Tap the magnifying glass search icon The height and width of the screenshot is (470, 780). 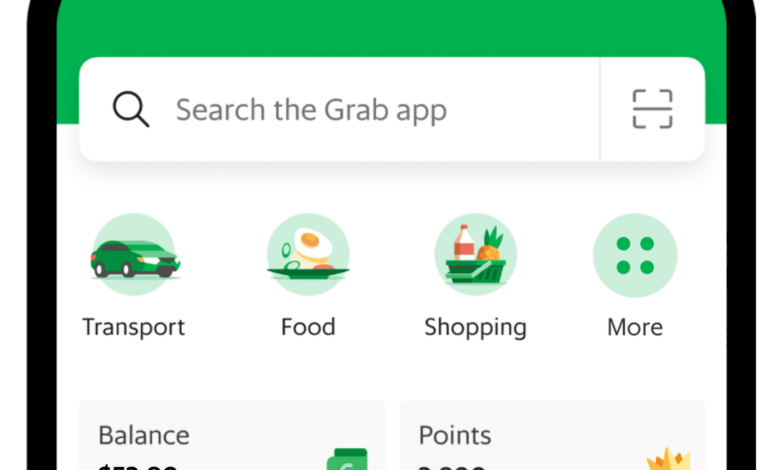[x=131, y=109]
